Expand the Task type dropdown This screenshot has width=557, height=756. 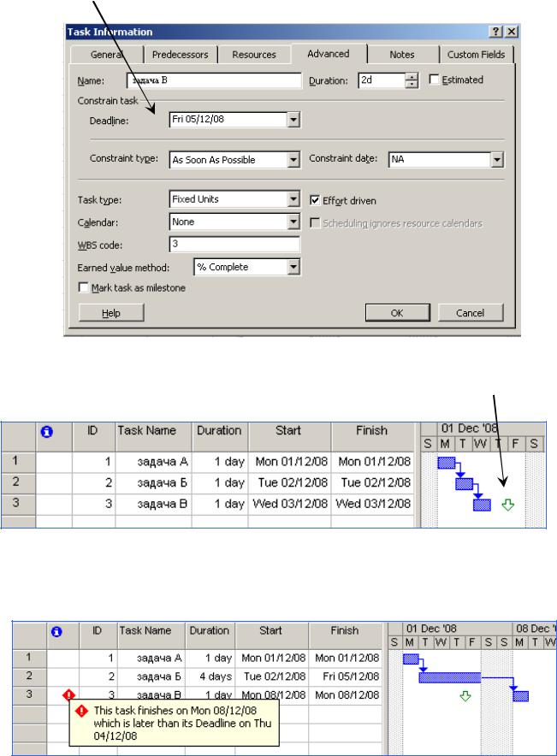[293, 199]
